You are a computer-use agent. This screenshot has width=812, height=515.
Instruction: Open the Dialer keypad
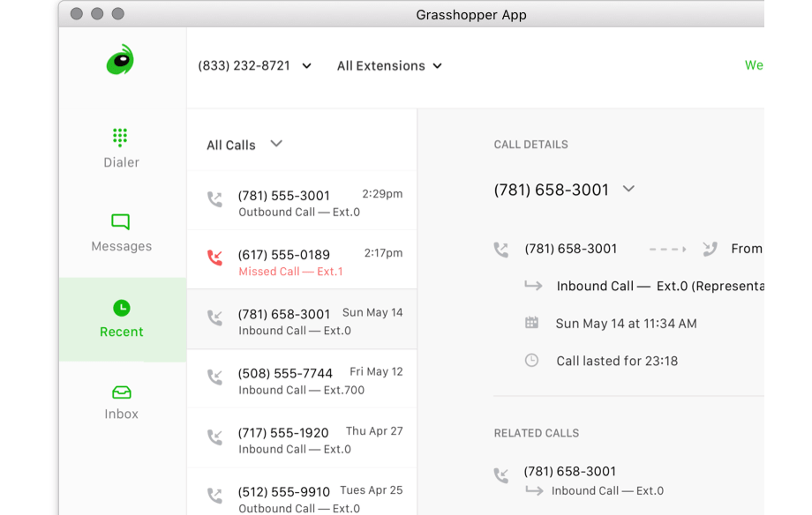[x=121, y=147]
